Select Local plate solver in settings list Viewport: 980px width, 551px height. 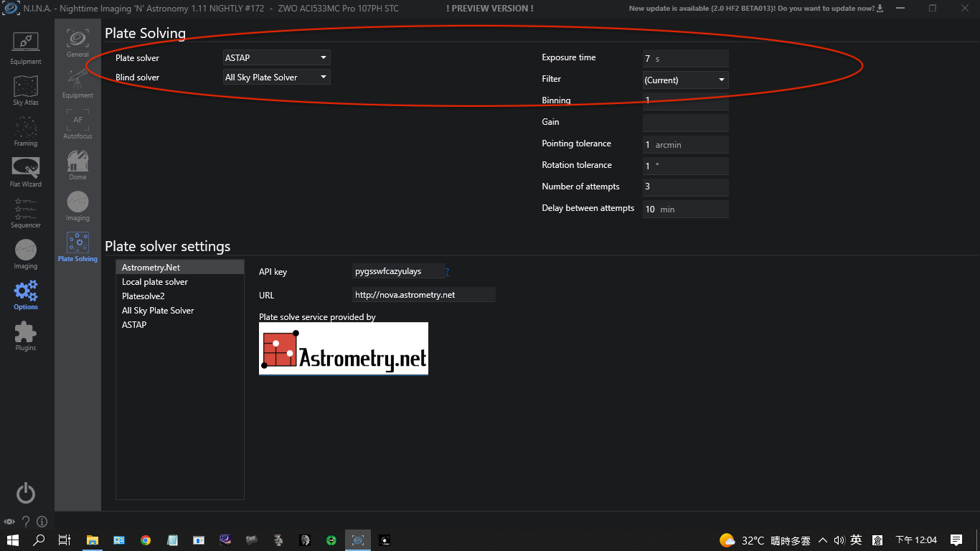[180, 281]
